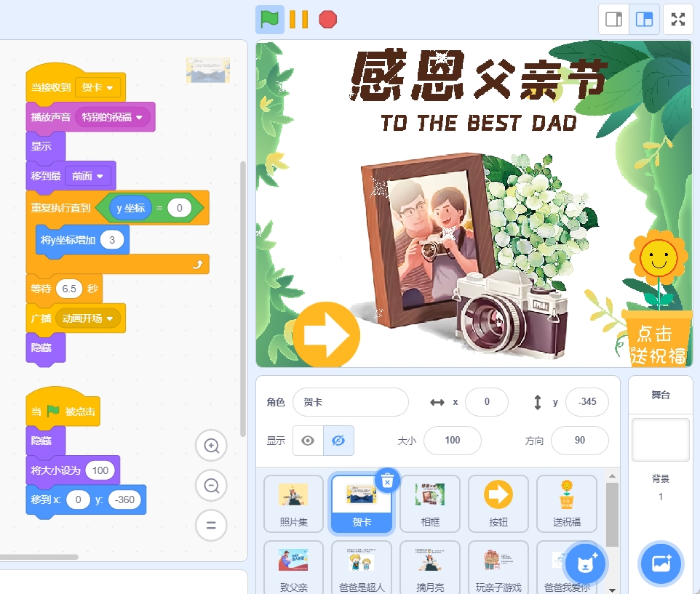Screen dimensions: 700x594
Task: Click the red stop sign icon
Action: click(328, 20)
